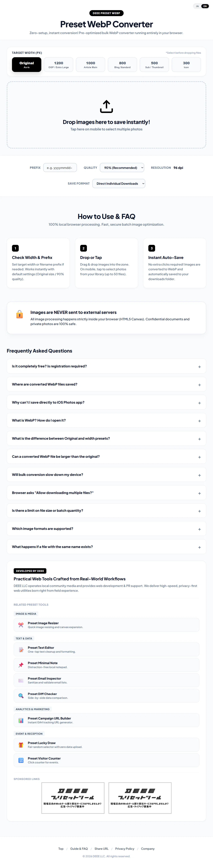
Task: Open the Privacy Policy footer link
Action: [x=125, y=849]
